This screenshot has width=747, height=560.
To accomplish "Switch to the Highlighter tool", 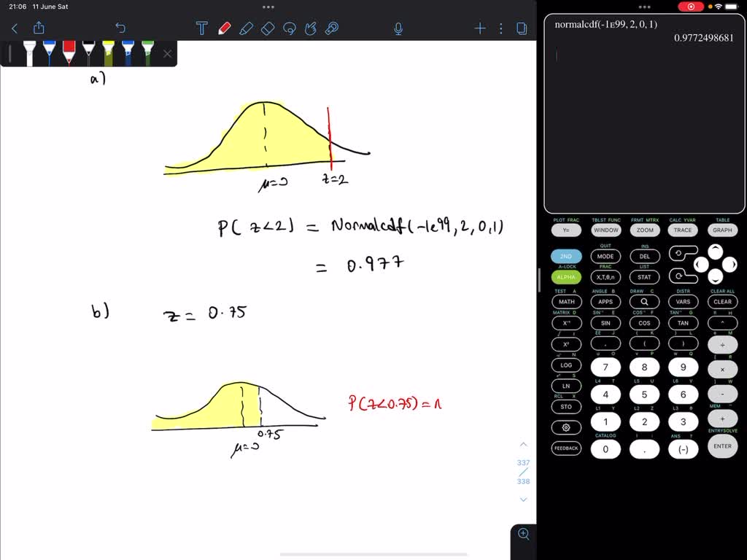I will [247, 28].
